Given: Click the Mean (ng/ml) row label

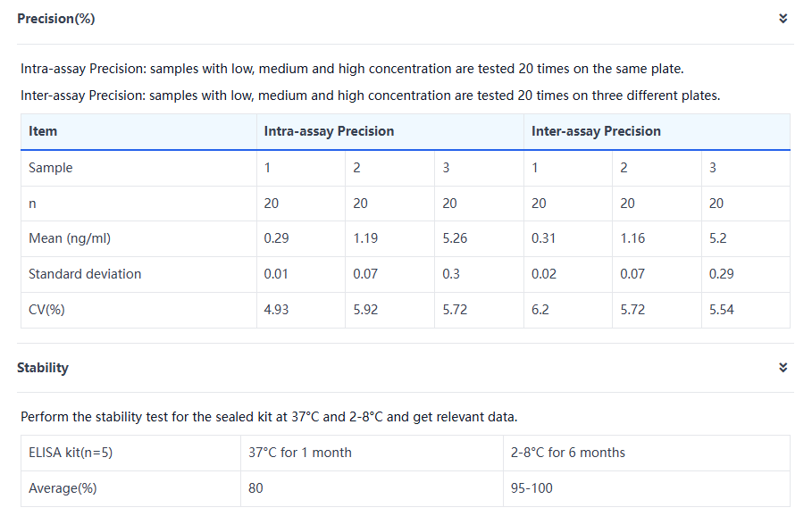Looking at the screenshot, I should click(x=70, y=238).
